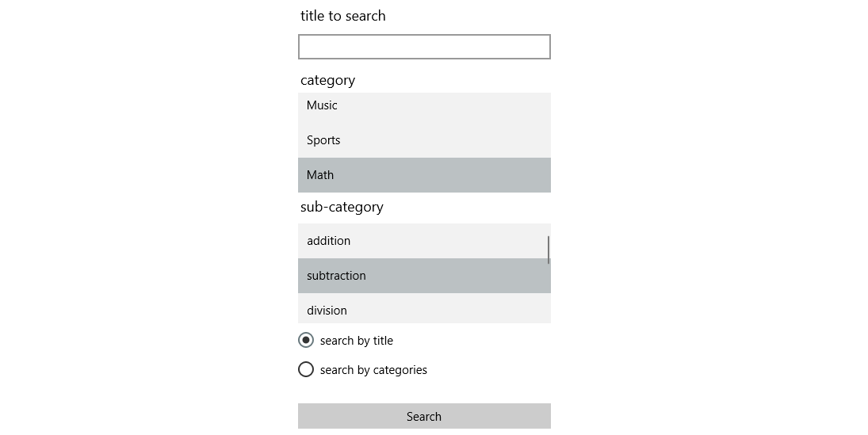Viewport: 868px width, 435px height.
Task: Click the 'search by categories' option text
Action: pyautogui.click(x=373, y=370)
